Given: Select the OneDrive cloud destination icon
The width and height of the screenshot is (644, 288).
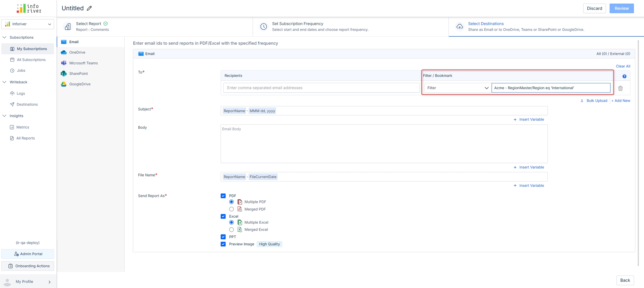Looking at the screenshot, I should (64, 52).
